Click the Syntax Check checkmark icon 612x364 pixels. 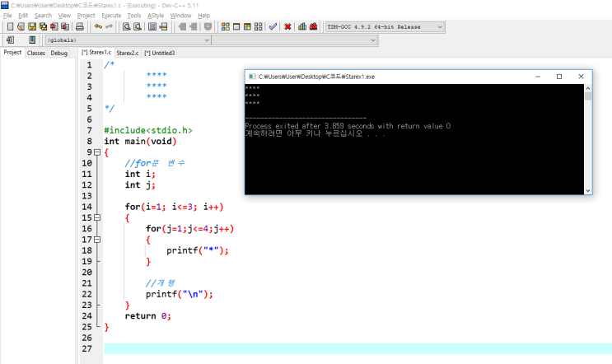pyautogui.click(x=273, y=26)
